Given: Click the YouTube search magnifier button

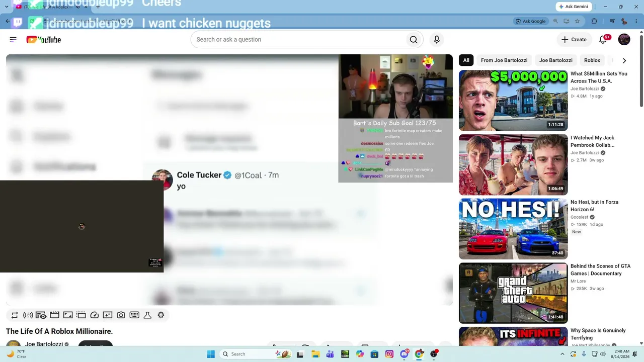Looking at the screenshot, I should 414,40.
